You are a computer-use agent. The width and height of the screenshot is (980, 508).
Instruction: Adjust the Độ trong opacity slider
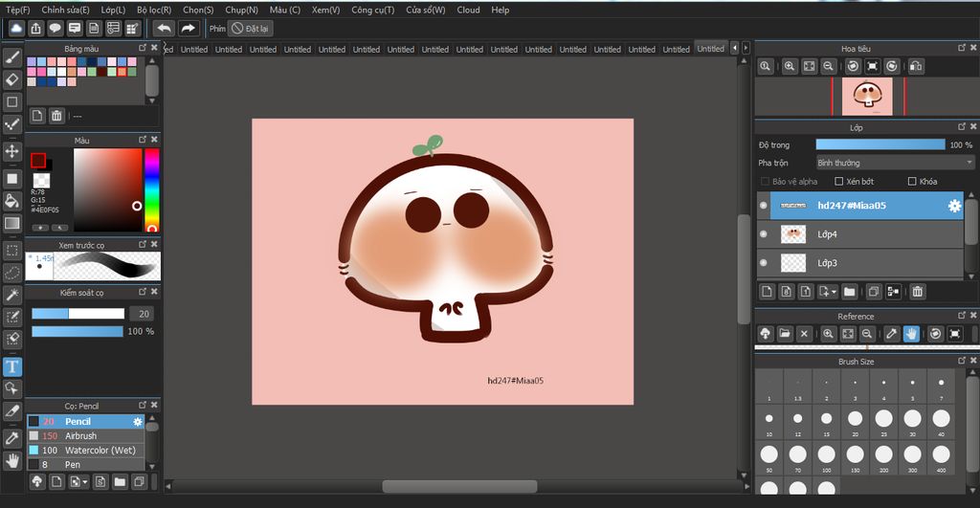pyautogui.click(x=880, y=144)
